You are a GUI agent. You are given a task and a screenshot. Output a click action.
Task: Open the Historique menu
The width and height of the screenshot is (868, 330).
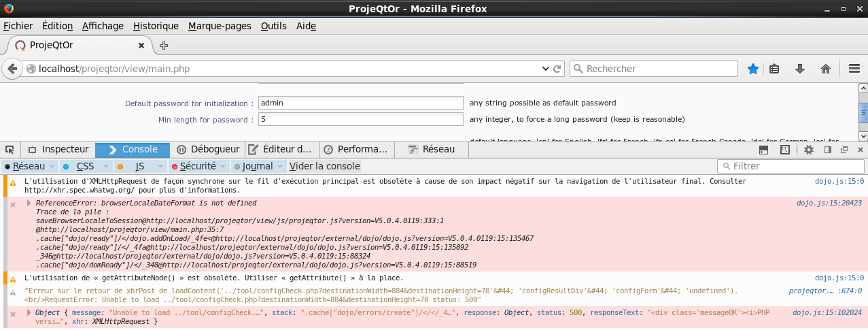point(156,26)
